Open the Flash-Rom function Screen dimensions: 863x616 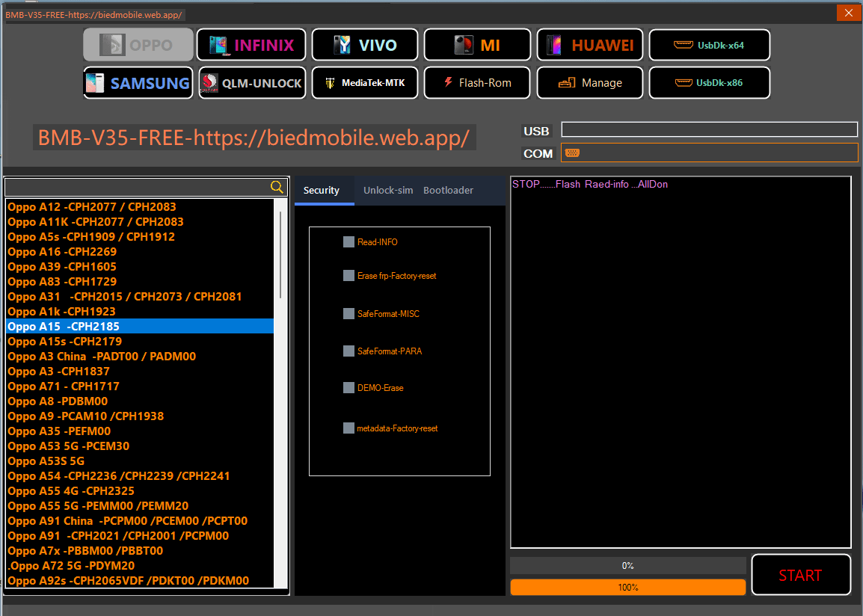pyautogui.click(x=476, y=82)
